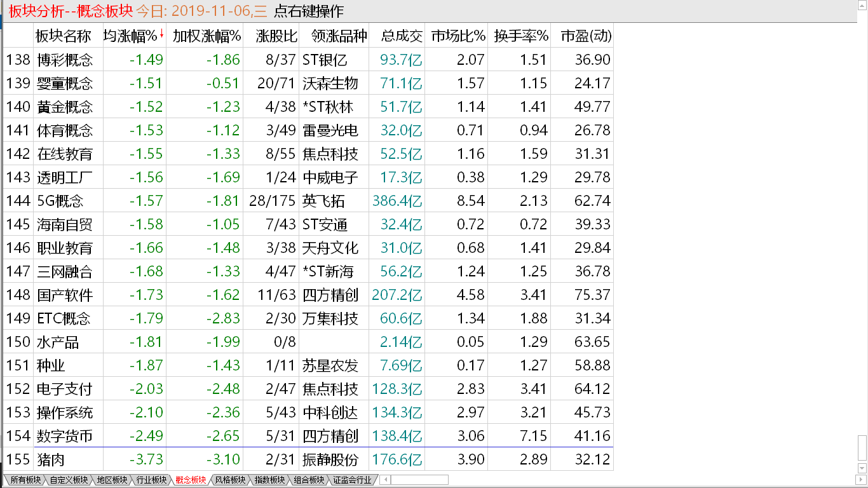Select the 电子支付 sector row
This screenshot has height=488, width=868.
(308, 389)
